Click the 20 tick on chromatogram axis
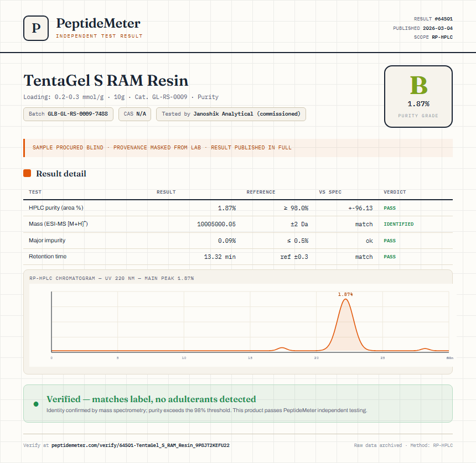 317,358
